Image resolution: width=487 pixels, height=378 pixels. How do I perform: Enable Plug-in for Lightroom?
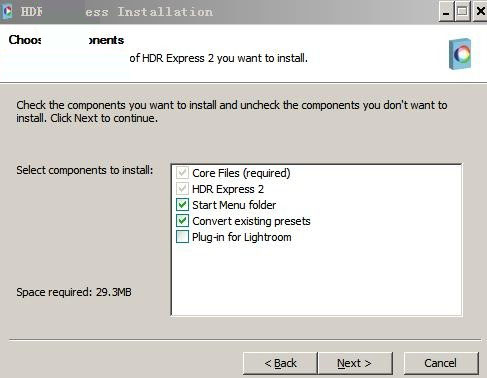tap(182, 237)
